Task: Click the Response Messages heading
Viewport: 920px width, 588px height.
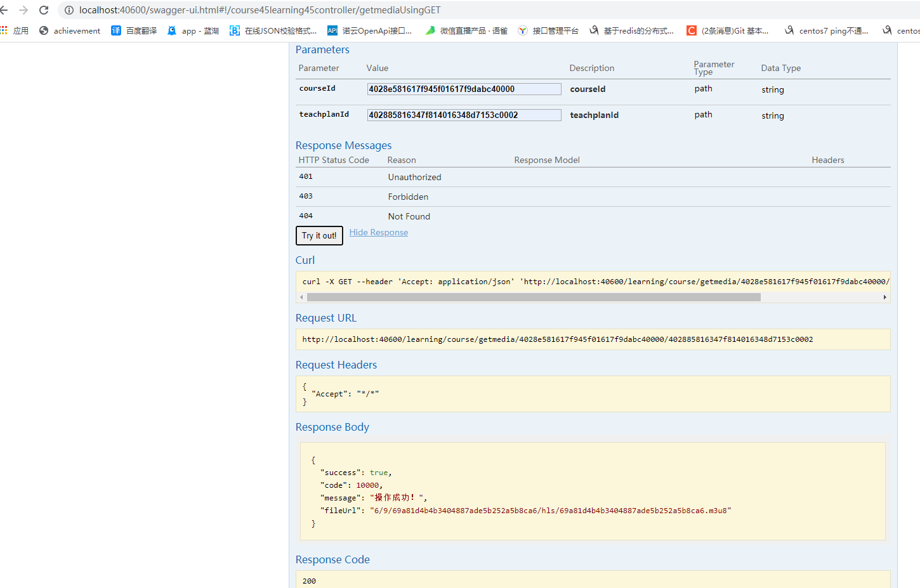Action: point(343,146)
